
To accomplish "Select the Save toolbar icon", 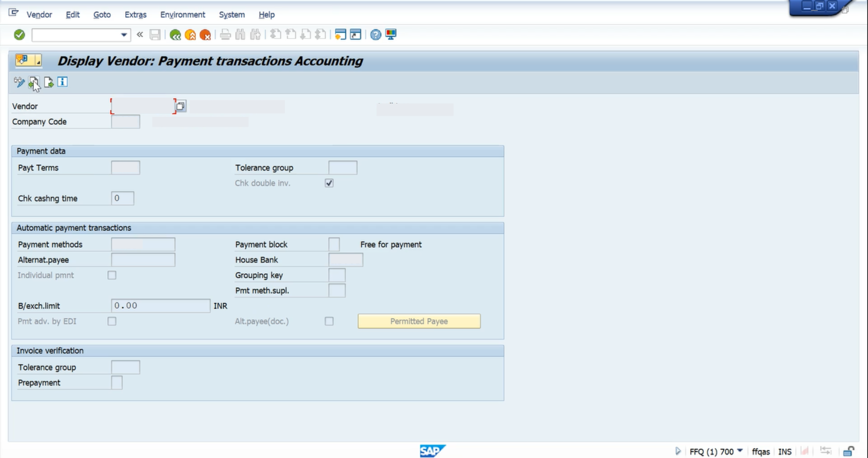I will click(x=155, y=34).
